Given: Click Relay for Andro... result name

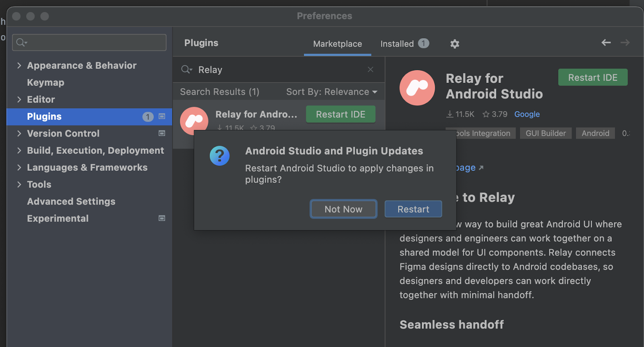Looking at the screenshot, I should (x=256, y=114).
